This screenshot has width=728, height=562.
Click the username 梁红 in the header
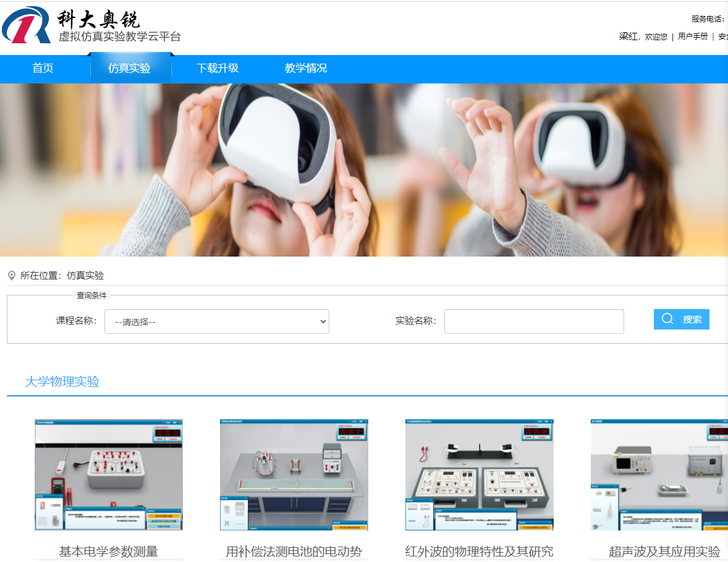628,36
